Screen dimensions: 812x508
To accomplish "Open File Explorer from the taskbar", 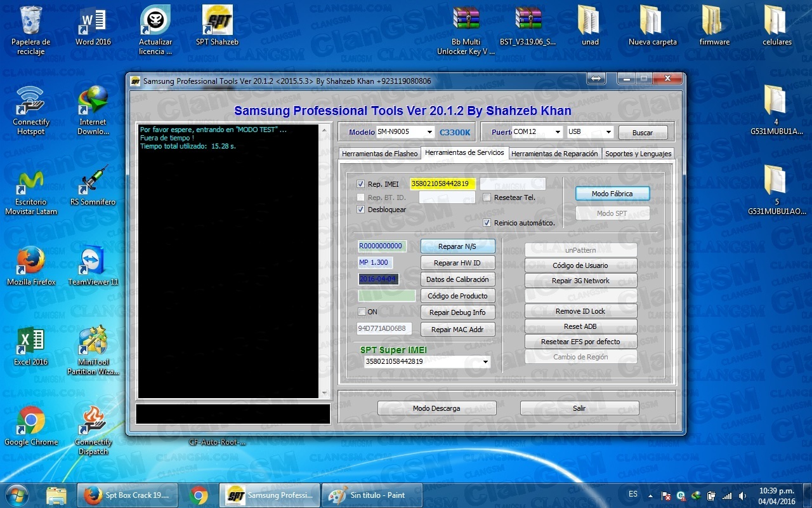I will tap(56, 495).
